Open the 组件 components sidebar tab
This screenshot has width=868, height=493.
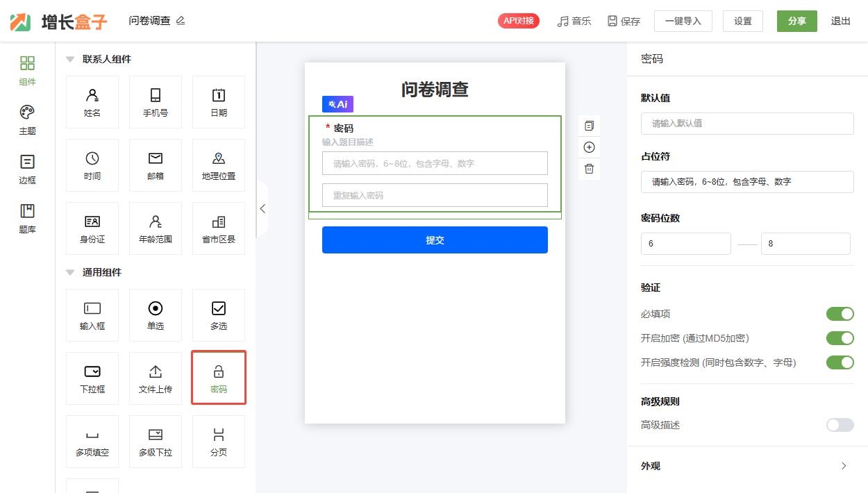click(x=27, y=71)
